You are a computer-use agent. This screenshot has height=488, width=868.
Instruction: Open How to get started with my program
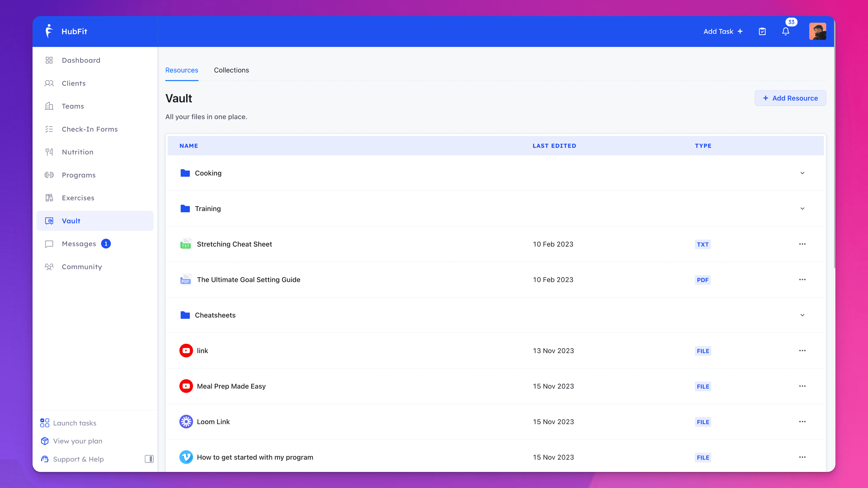tap(255, 457)
